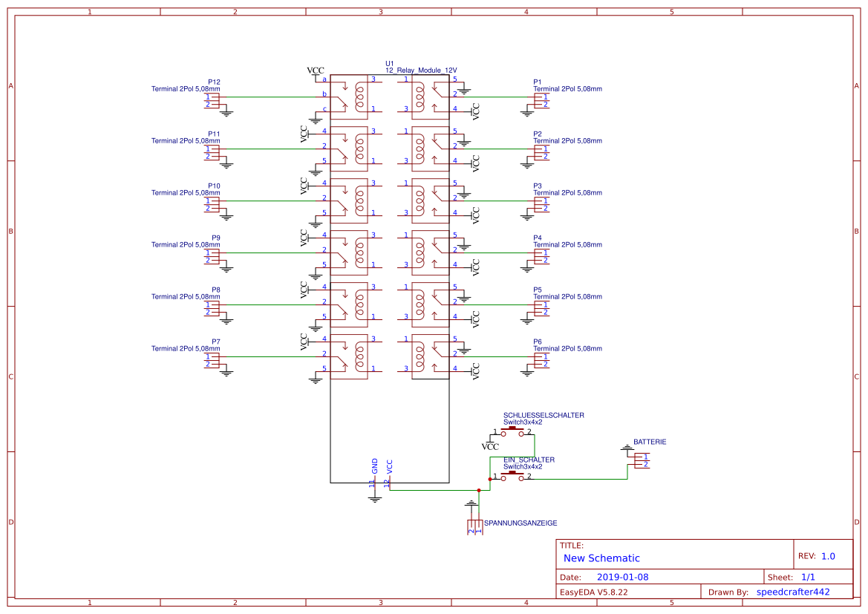The image size is (868, 614).
Task: Click the ground symbol under pin 11 GND
Action: [x=374, y=498]
